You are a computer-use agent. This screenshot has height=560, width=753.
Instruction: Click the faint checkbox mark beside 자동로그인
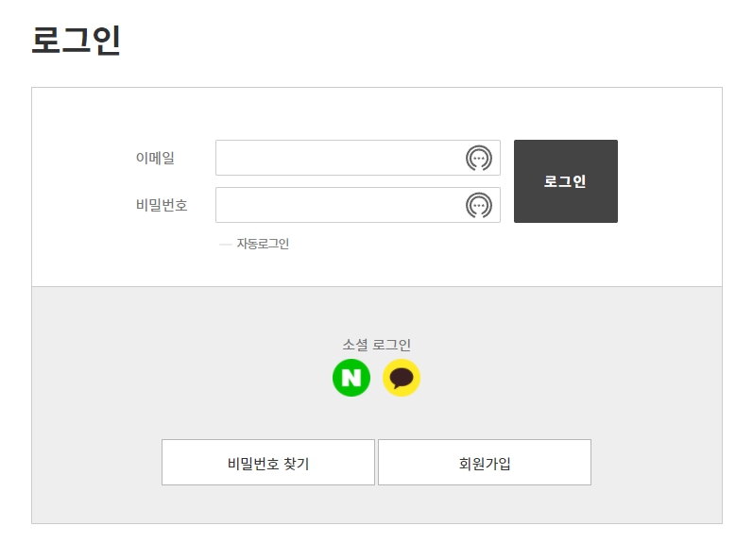[x=225, y=245]
